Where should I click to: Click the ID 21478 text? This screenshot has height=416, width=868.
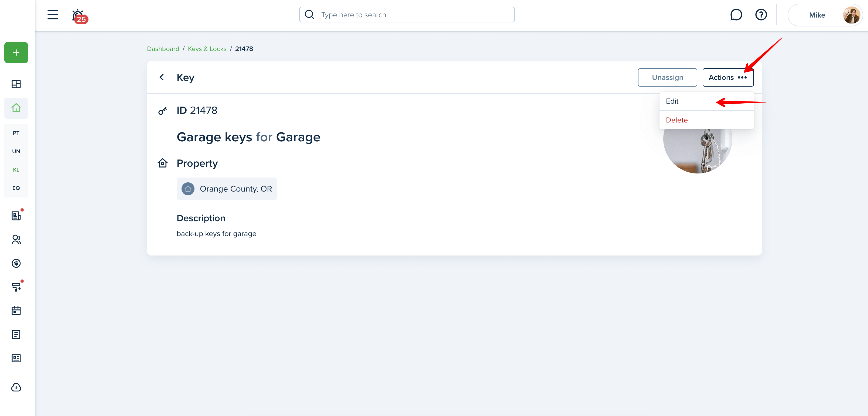(x=197, y=110)
